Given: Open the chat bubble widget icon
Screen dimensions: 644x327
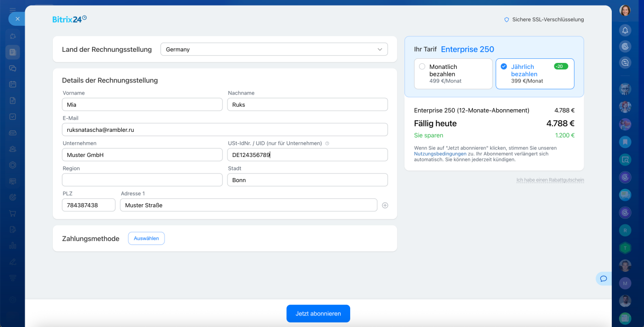Looking at the screenshot, I should click(603, 279).
